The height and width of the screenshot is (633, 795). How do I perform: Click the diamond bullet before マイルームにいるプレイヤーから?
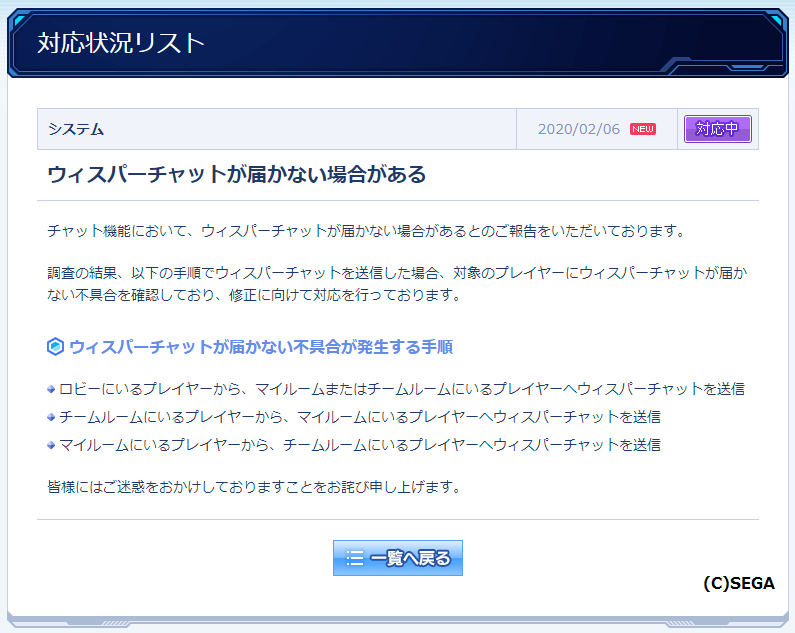pos(51,445)
